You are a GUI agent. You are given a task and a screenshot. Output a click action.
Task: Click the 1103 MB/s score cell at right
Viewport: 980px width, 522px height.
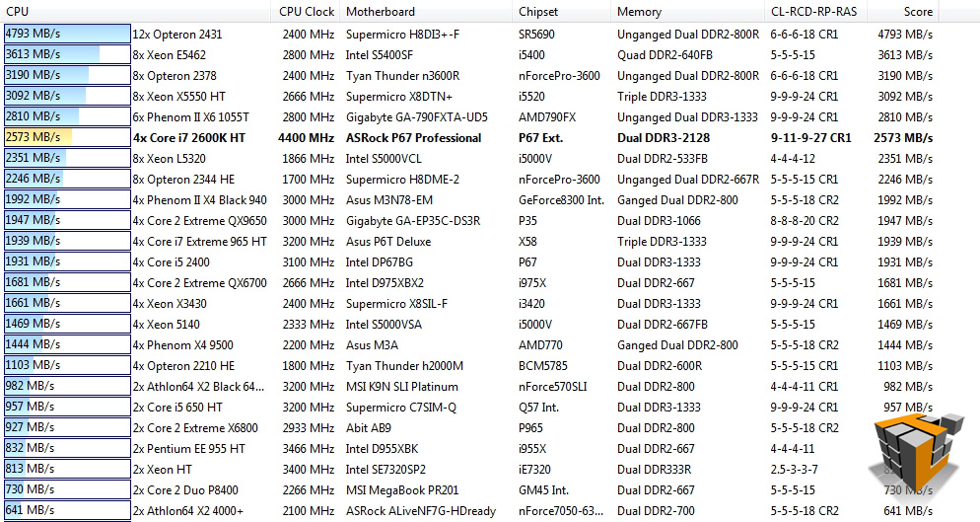905,365
